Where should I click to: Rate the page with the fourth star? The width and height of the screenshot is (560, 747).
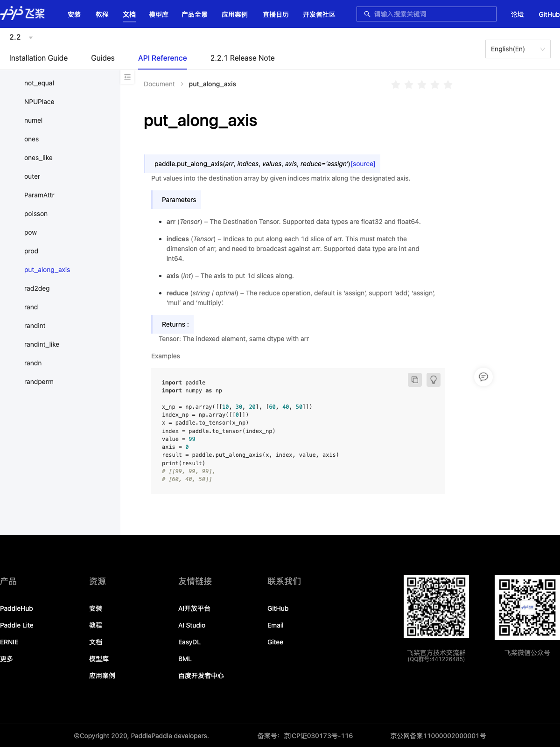(435, 84)
